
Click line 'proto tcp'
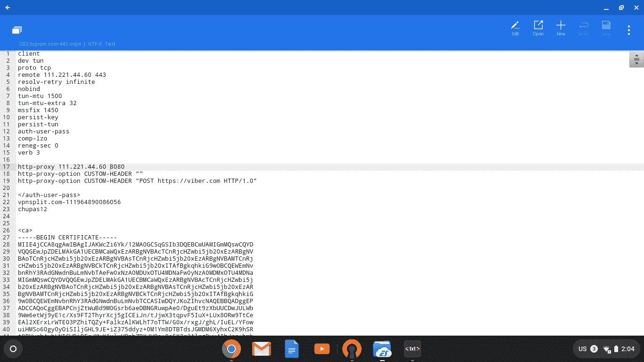click(x=34, y=68)
